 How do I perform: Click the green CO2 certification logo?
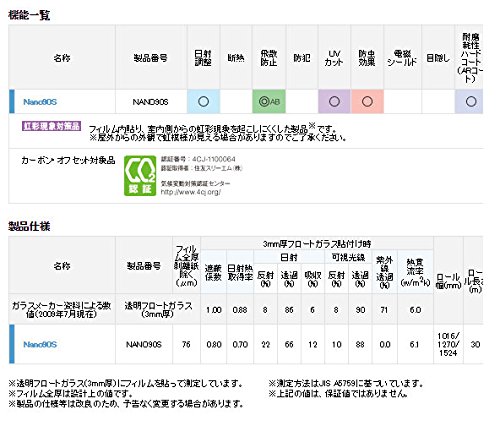140,176
